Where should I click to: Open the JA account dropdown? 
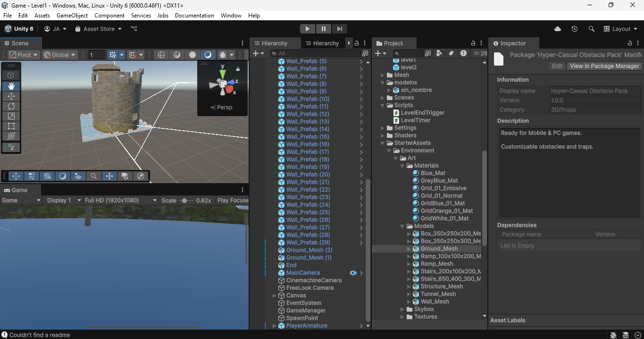pos(56,29)
